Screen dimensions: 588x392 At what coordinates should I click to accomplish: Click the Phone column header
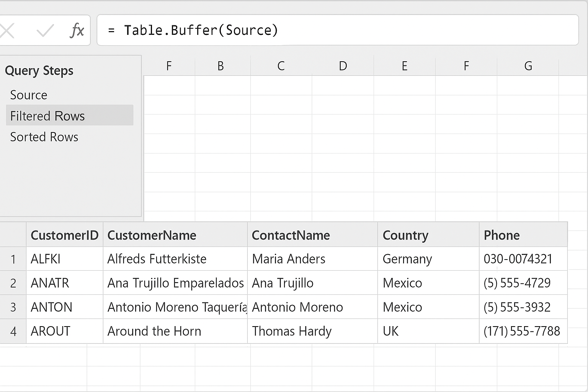[x=523, y=235]
